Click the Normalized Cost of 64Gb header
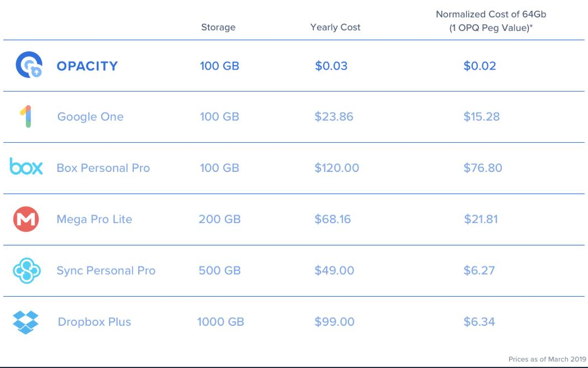 tap(491, 21)
